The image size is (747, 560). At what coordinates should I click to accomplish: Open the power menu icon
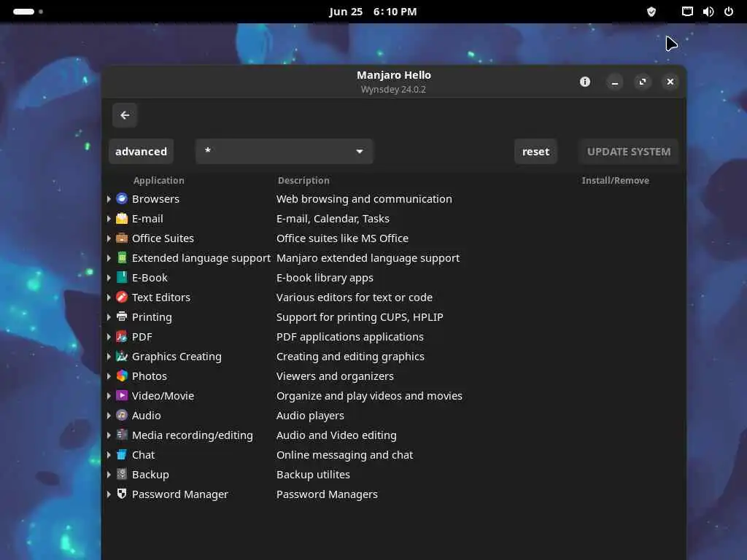pyautogui.click(x=729, y=12)
